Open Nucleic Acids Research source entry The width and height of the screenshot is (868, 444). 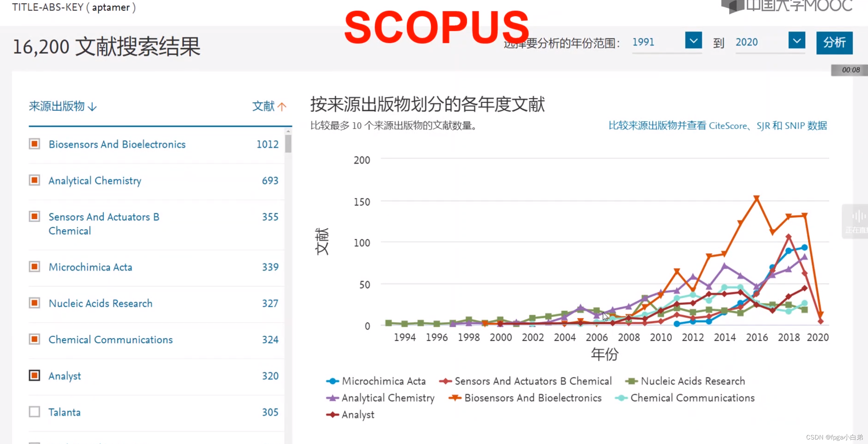[100, 303]
